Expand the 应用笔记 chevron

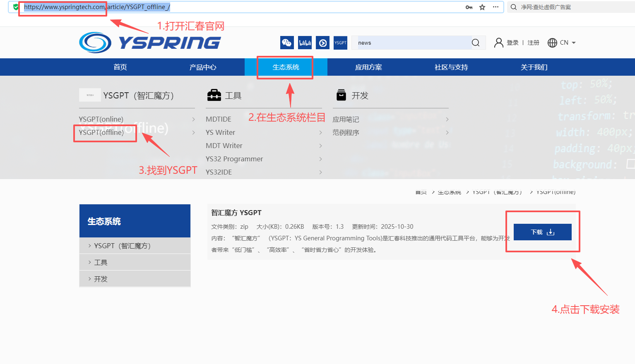point(447,119)
